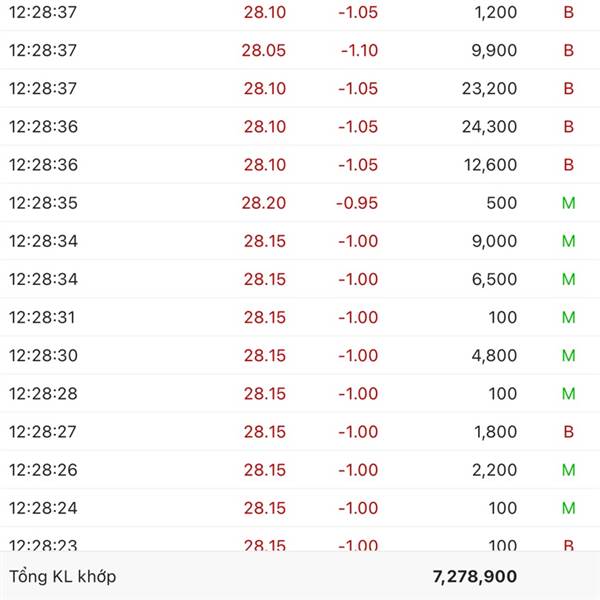600x600 pixels.
Task: Click the 12,600 volume entry
Action: [489, 164]
